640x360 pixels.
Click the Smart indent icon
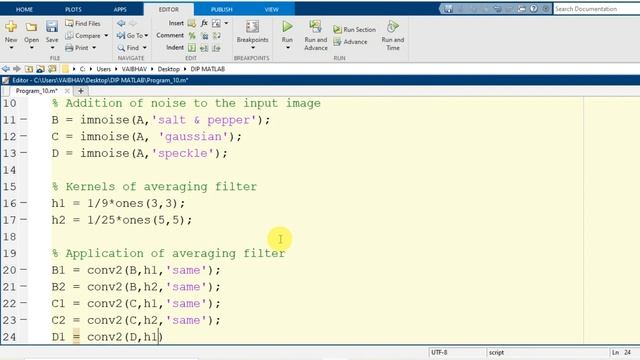pyautogui.click(x=192, y=48)
